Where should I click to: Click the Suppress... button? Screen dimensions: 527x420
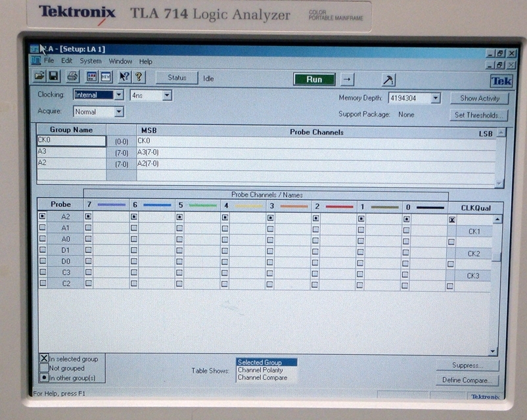(467, 365)
